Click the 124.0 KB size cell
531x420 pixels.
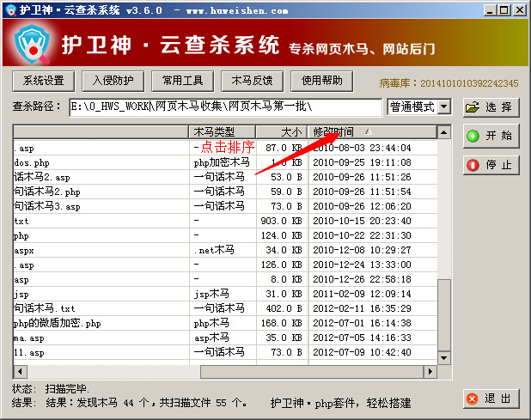coord(282,235)
